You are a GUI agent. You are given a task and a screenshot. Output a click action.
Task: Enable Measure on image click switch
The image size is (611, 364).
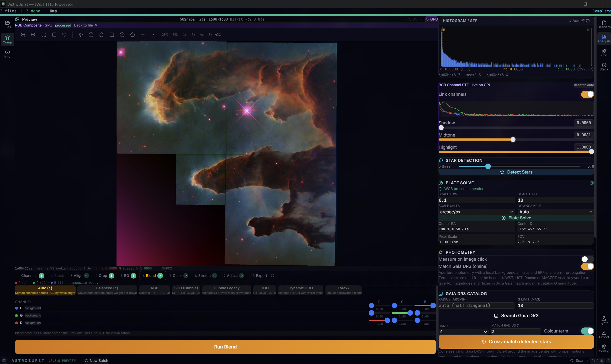[x=587, y=259]
